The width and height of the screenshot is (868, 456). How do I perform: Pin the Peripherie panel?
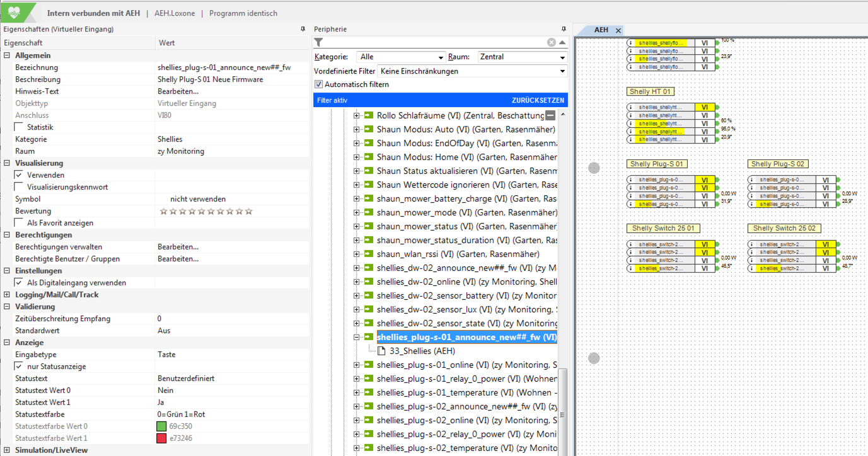coord(564,29)
